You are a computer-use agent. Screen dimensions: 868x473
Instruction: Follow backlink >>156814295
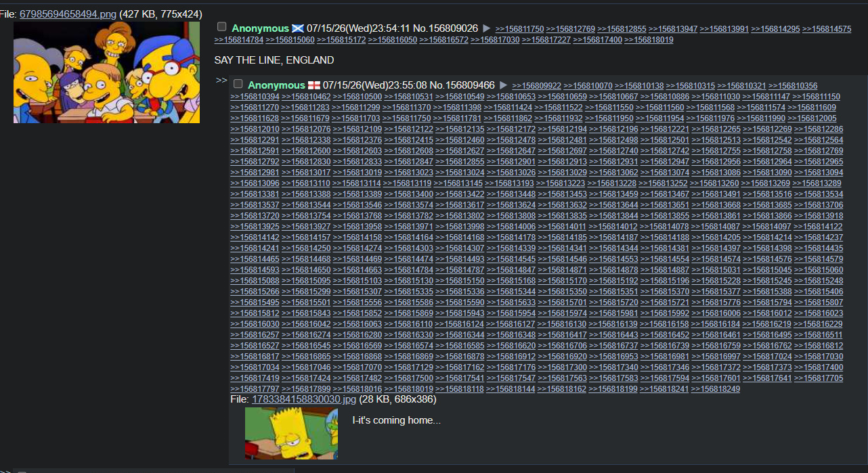click(775, 29)
